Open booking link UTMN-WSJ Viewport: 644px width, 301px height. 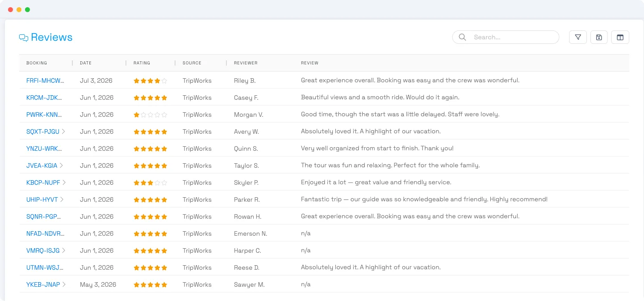click(x=45, y=267)
